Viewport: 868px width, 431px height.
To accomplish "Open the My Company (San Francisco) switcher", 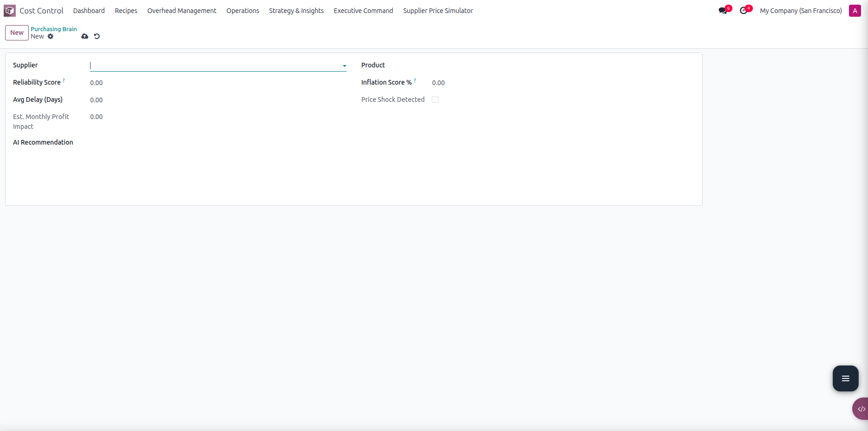I will pyautogui.click(x=801, y=11).
